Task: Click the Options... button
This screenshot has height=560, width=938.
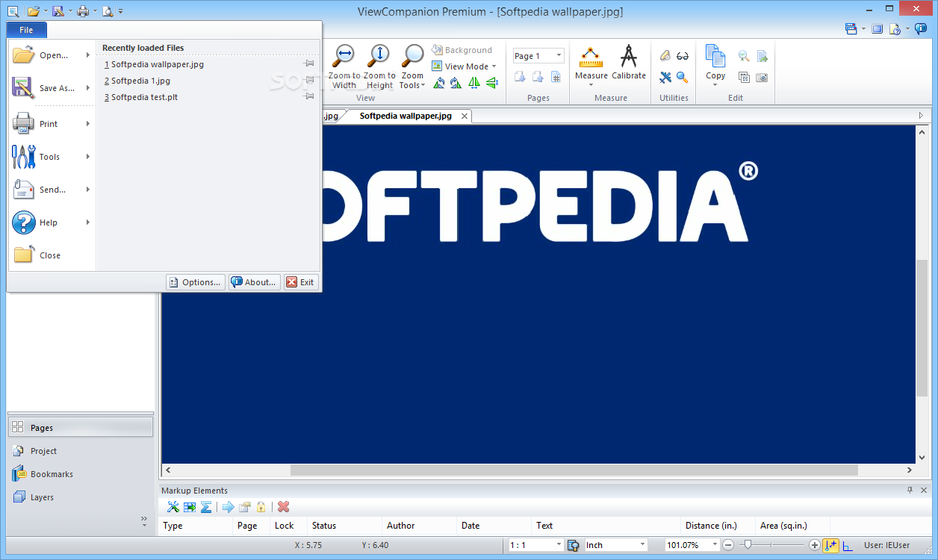Action: click(196, 282)
